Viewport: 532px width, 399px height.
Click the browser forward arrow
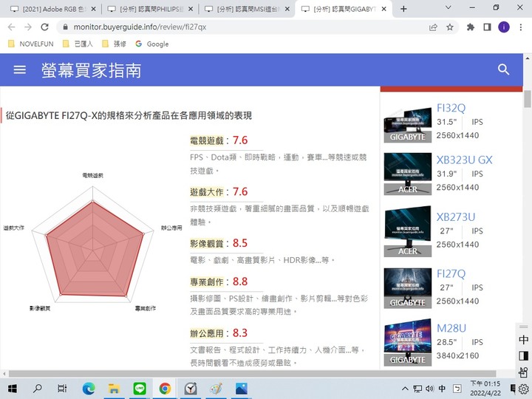tap(28, 27)
